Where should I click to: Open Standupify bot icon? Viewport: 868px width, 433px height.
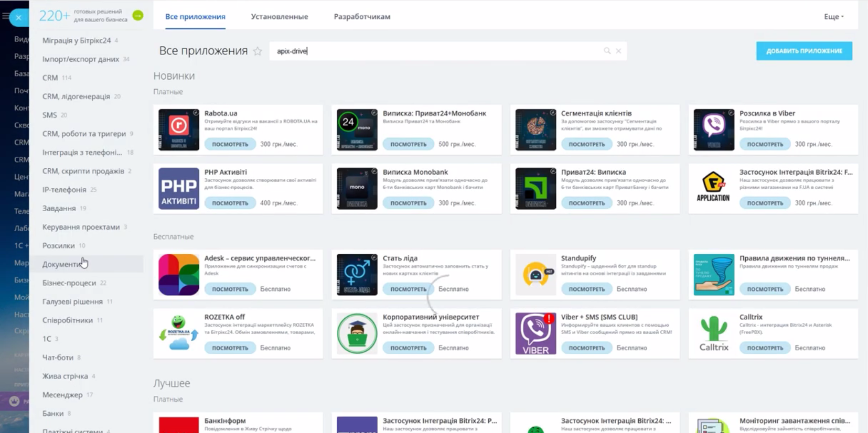535,275
